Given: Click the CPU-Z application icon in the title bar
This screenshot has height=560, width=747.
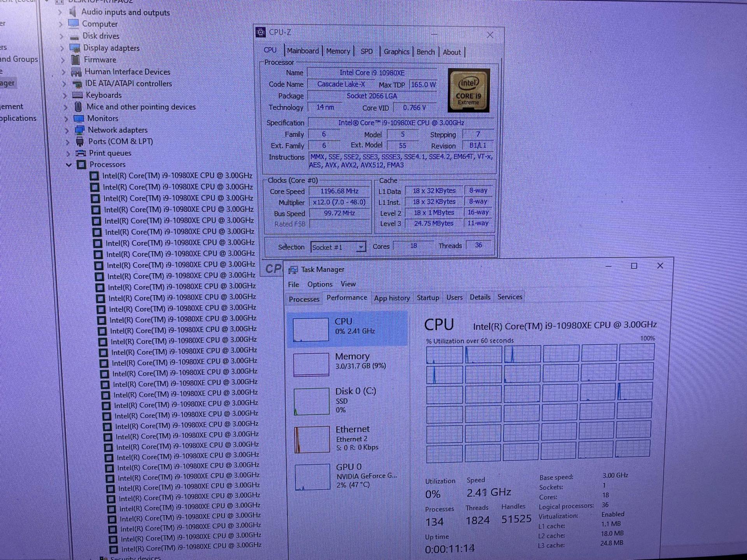Looking at the screenshot, I should 260,33.
